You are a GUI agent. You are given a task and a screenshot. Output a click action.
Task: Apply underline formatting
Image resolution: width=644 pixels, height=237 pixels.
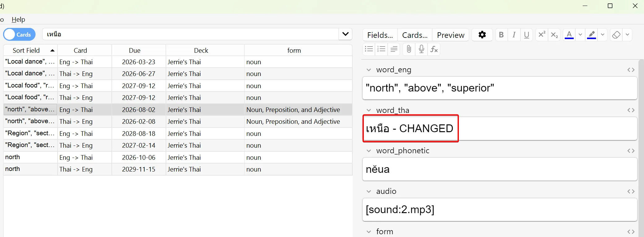(526, 35)
